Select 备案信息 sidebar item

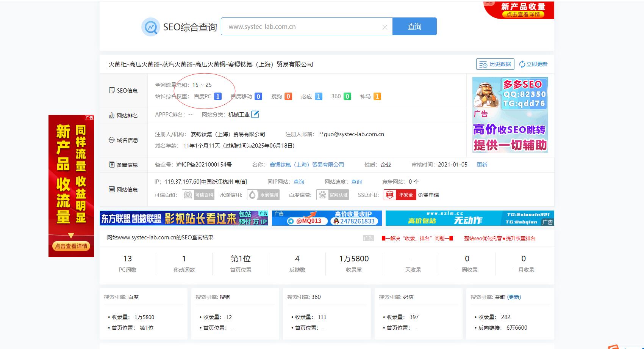(x=123, y=165)
